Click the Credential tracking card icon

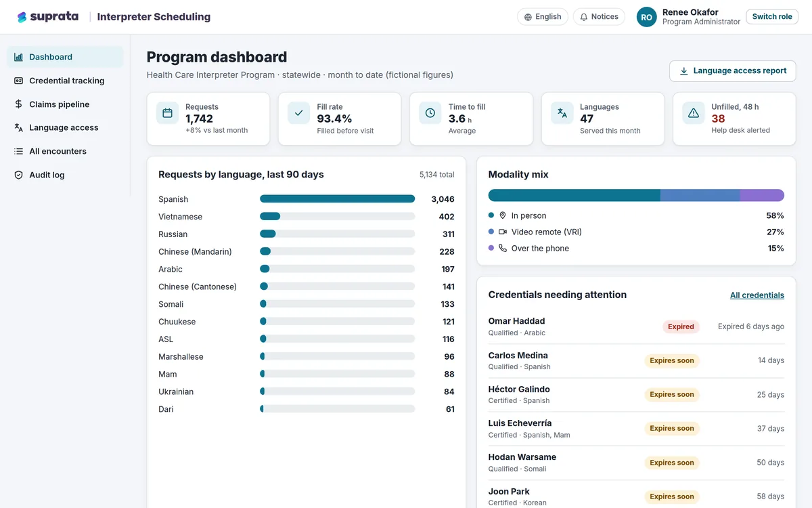point(18,81)
